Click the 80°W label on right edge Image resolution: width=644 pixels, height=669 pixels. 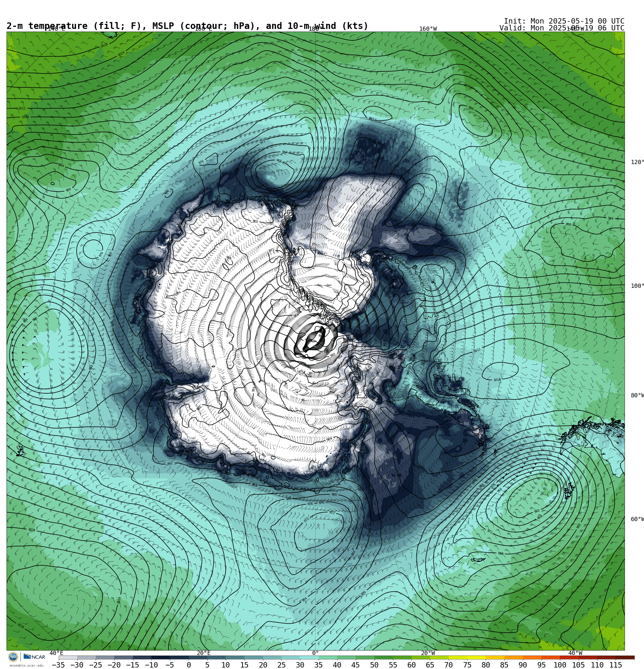click(637, 395)
